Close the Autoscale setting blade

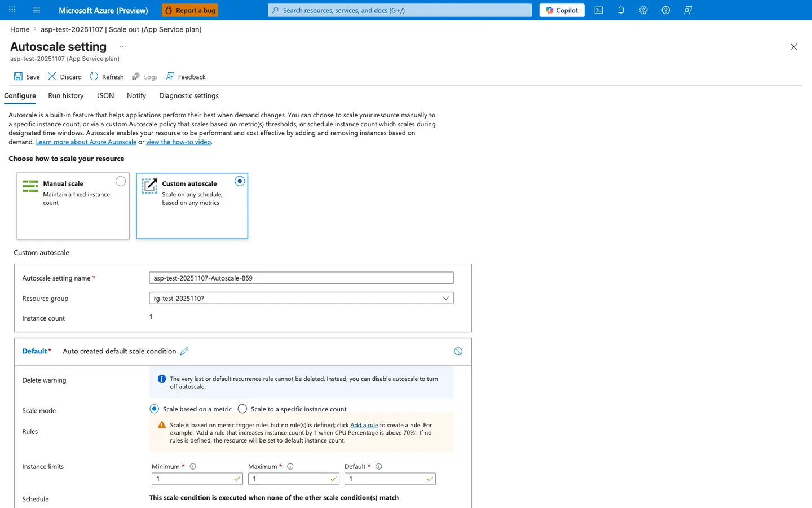(x=793, y=47)
